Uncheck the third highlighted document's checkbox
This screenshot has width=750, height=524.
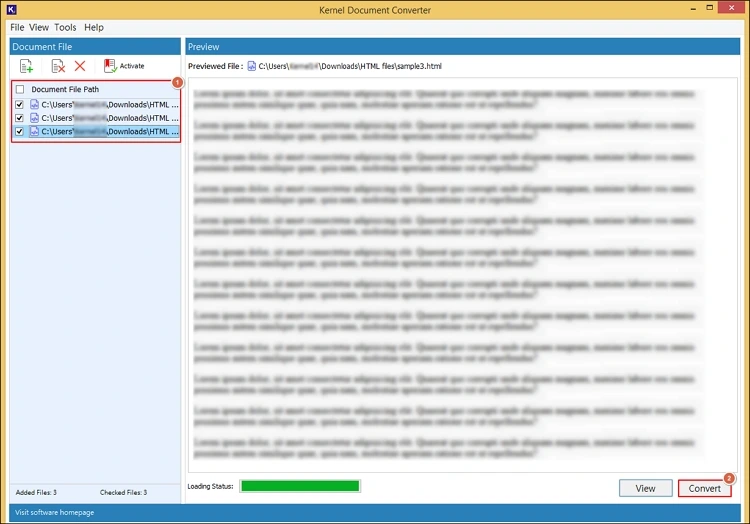pyautogui.click(x=20, y=131)
